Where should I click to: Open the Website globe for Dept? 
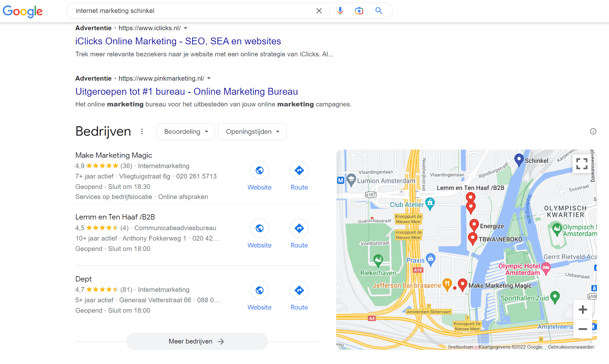(x=259, y=290)
